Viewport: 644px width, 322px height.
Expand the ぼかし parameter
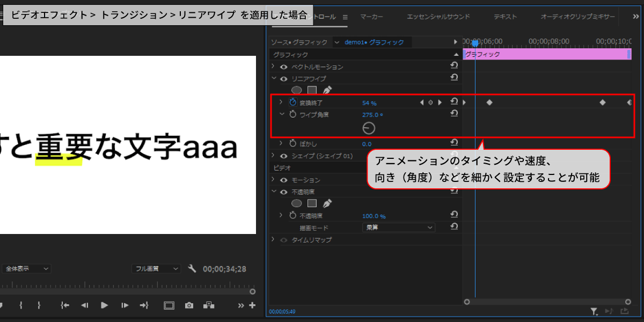(281, 143)
